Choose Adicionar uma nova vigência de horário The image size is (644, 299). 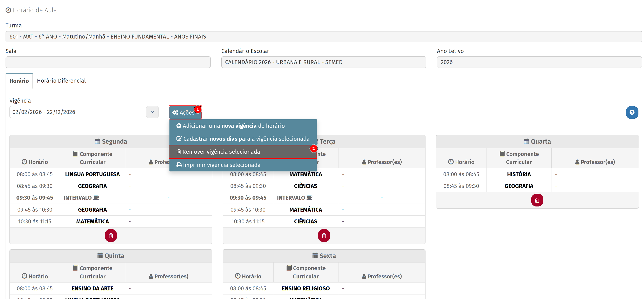[234, 126]
